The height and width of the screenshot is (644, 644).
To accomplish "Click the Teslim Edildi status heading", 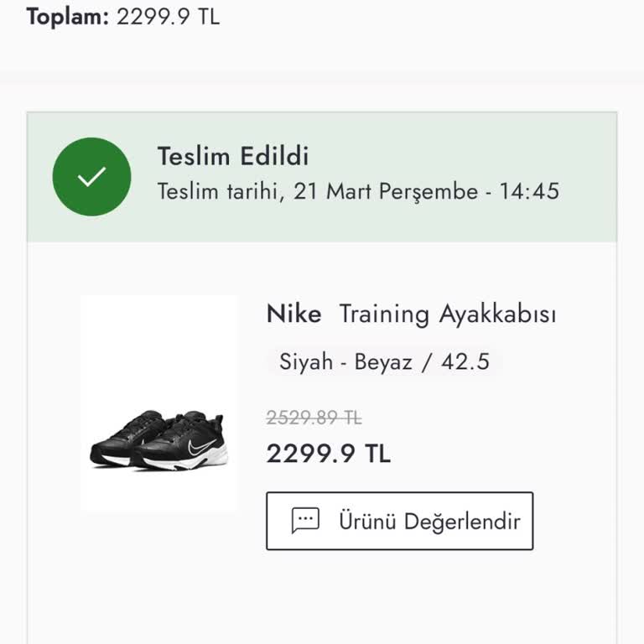I will pyautogui.click(x=233, y=156).
